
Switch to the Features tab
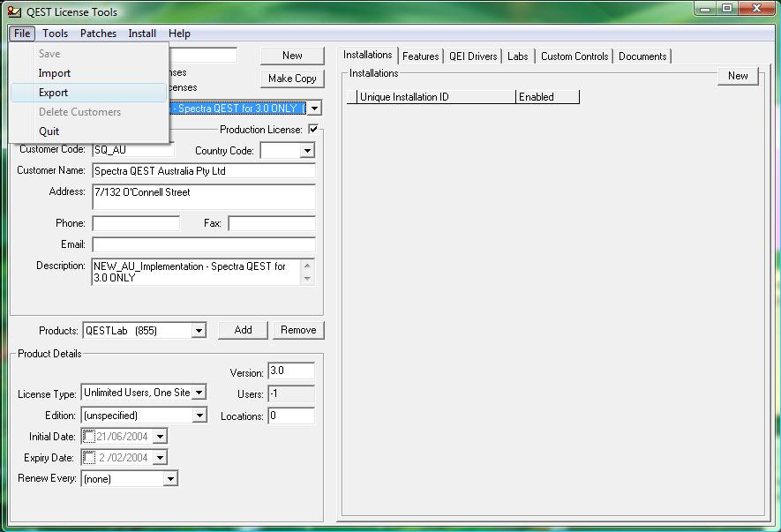pos(420,56)
